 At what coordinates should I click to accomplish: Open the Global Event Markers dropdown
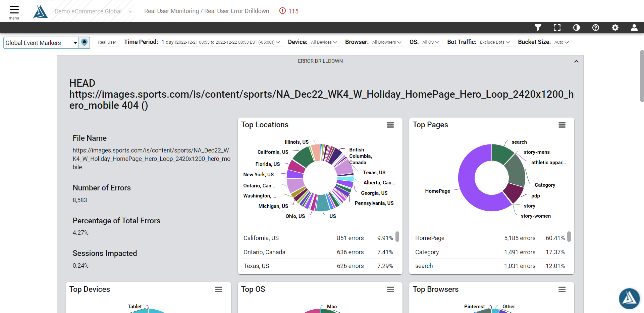pyautogui.click(x=41, y=43)
